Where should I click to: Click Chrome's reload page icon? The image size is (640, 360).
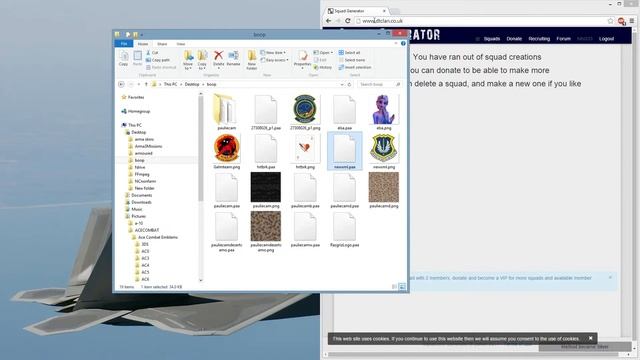pos(348,21)
